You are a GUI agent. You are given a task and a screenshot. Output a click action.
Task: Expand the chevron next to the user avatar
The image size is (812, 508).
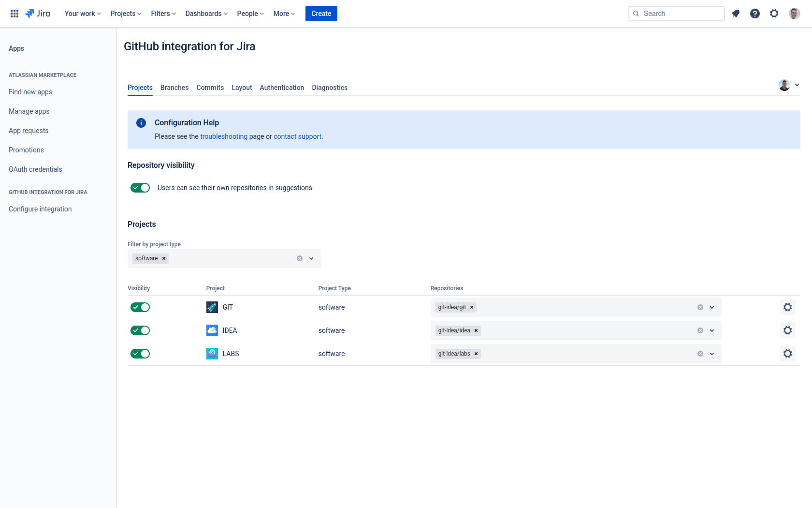797,85
